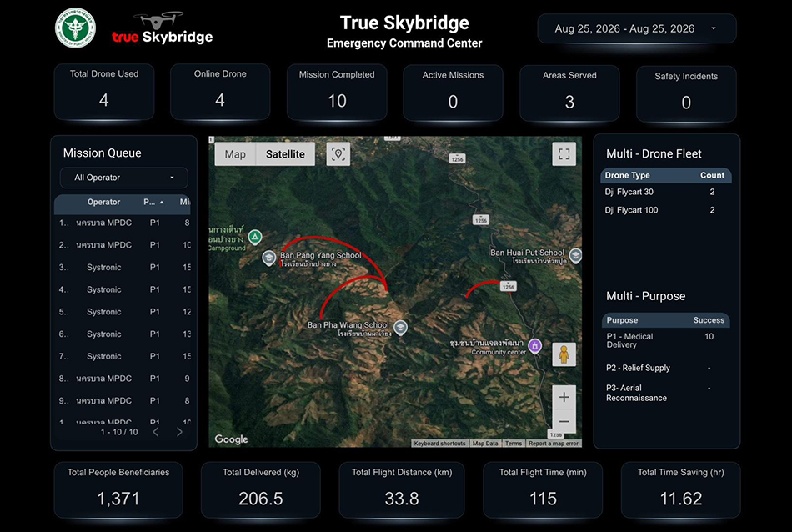Open the All Operator filter dropdown

[x=123, y=178]
